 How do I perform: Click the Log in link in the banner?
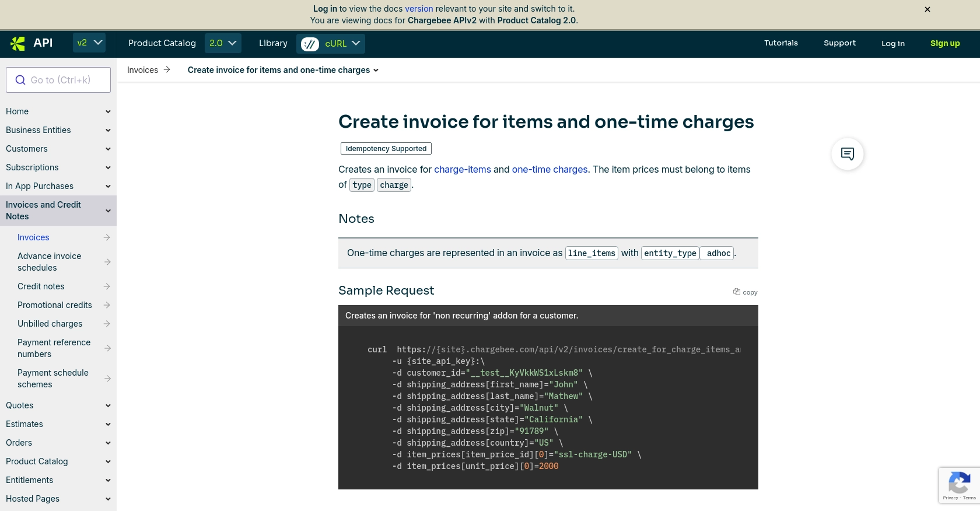(x=325, y=9)
